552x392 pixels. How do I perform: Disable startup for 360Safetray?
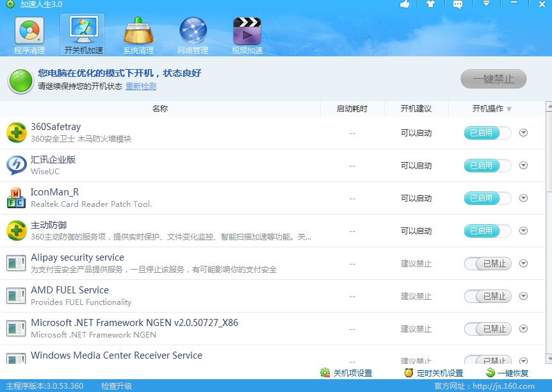pyautogui.click(x=487, y=133)
